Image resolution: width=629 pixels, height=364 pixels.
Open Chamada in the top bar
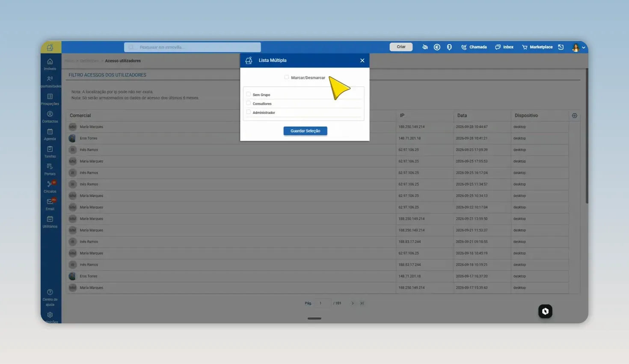[474, 47]
